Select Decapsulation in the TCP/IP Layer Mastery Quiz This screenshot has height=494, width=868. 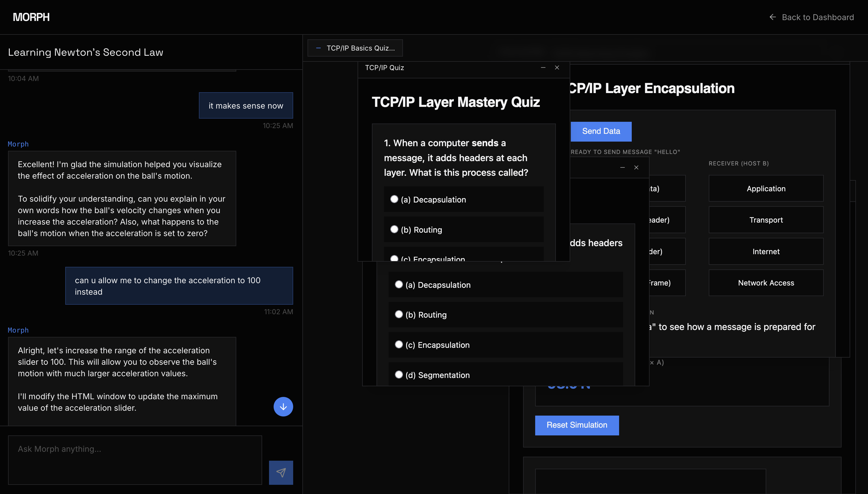tap(394, 199)
